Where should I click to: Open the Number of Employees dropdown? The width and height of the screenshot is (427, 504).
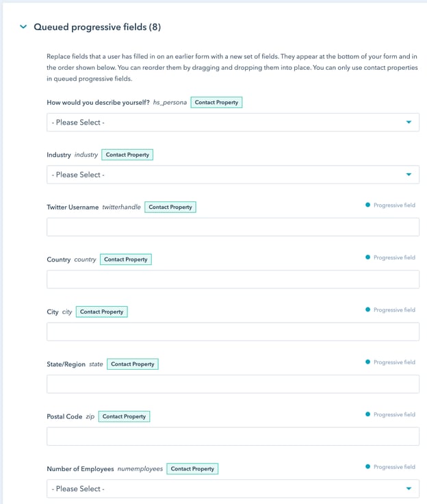coord(233,489)
